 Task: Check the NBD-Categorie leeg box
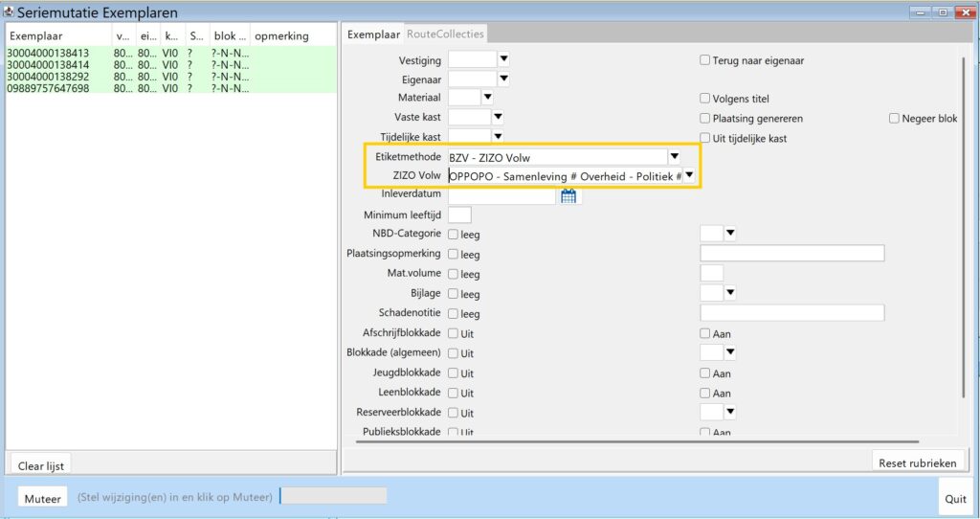[x=454, y=235]
